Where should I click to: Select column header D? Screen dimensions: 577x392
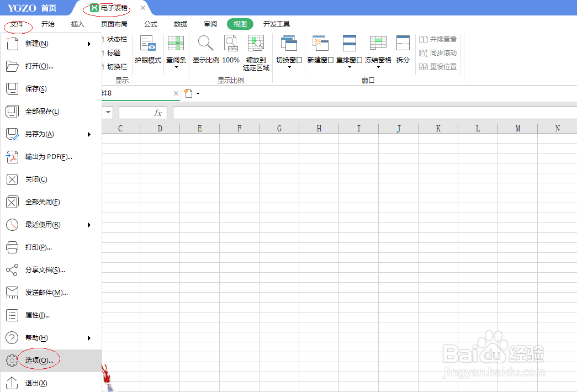pyautogui.click(x=160, y=129)
